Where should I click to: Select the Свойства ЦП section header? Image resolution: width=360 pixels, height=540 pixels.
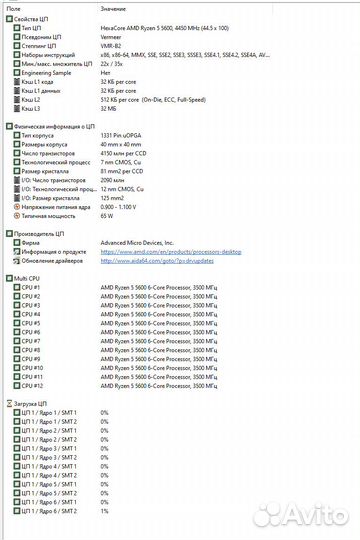[x=27, y=19]
